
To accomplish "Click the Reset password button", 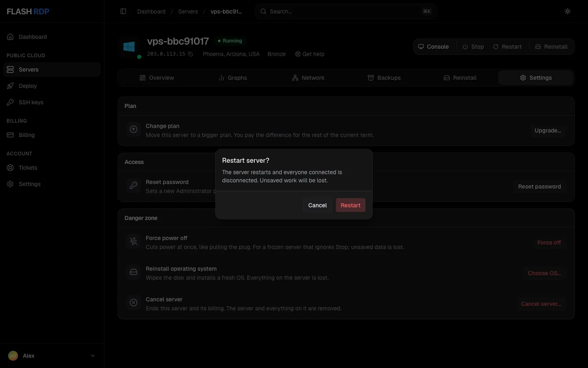I will pos(539,186).
